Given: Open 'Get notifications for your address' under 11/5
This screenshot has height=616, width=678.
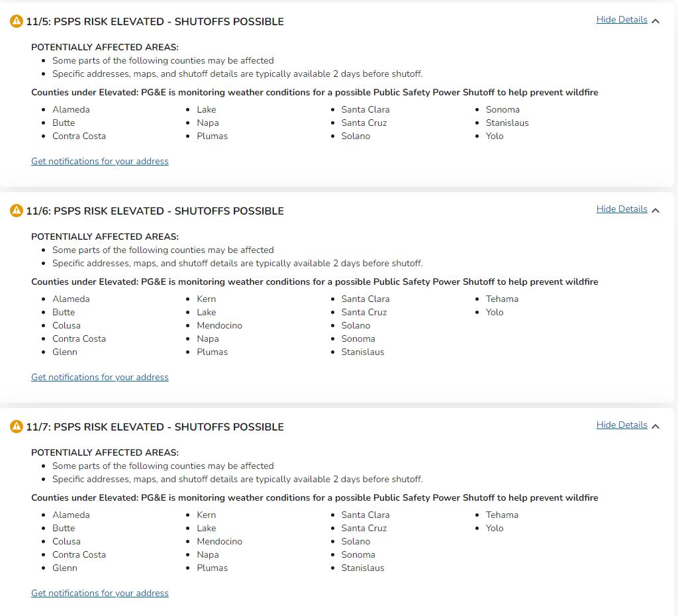Looking at the screenshot, I should [100, 162].
